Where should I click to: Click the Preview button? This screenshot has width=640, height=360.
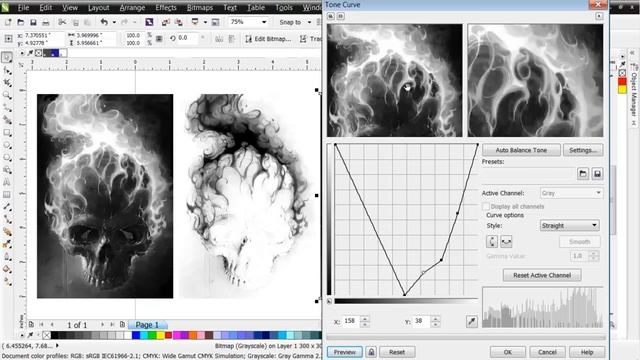344,352
